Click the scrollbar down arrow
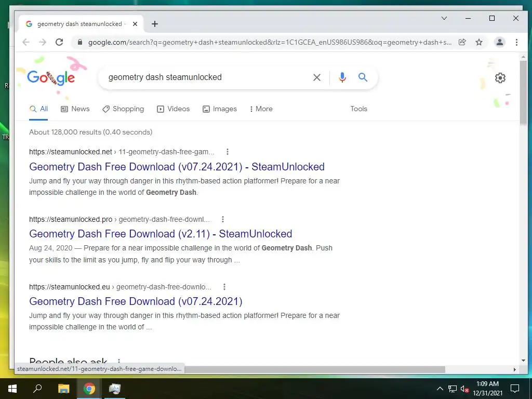Screen dimensions: 532x399 coord(523,361)
